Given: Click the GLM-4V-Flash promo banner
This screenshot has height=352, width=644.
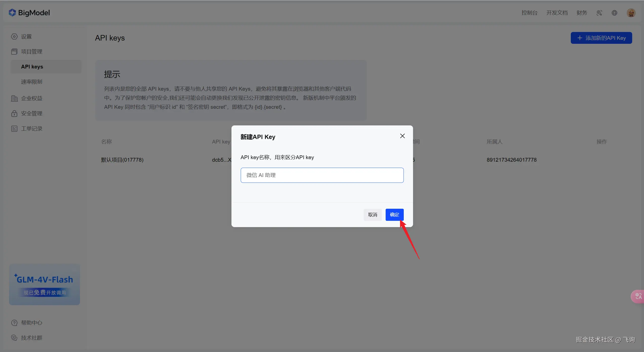Looking at the screenshot, I should coord(45,285).
